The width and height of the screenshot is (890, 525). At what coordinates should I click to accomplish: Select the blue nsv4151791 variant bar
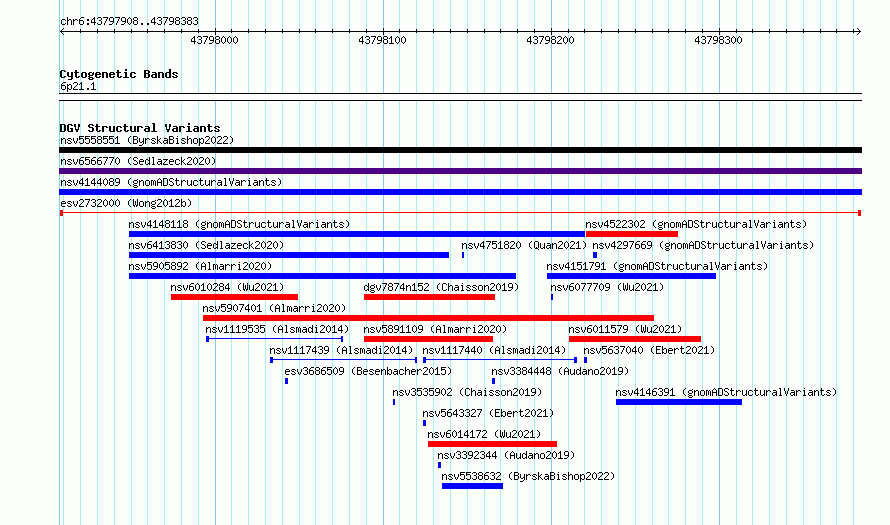[x=631, y=276]
